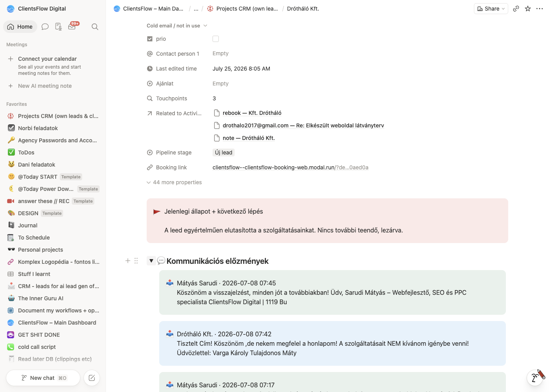The height and width of the screenshot is (392, 549).
Task: Click the Booking link property icon
Action: click(150, 167)
